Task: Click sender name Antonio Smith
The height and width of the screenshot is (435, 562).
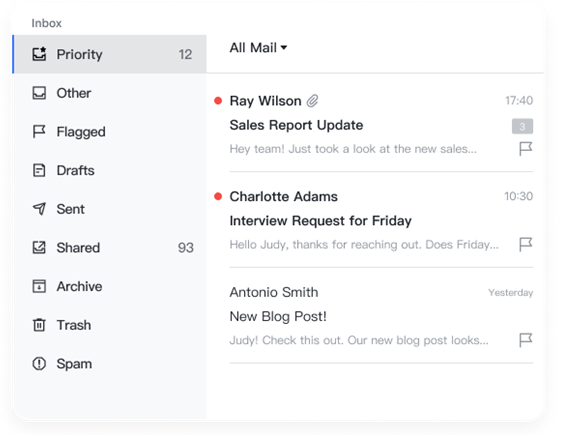Action: pyautogui.click(x=274, y=292)
